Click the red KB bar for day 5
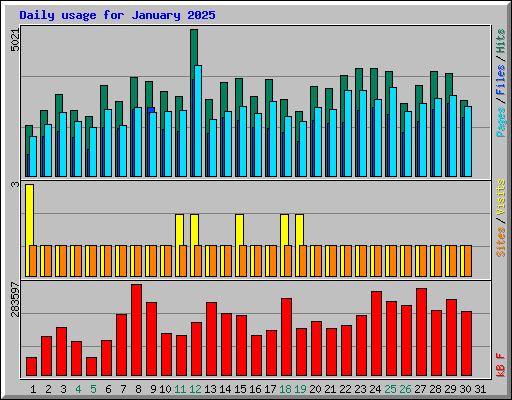 92,367
